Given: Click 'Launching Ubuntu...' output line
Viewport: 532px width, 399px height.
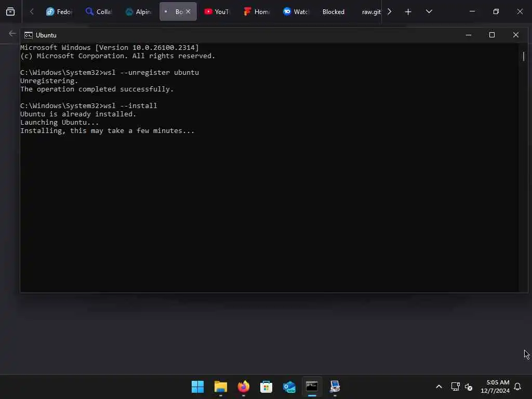Looking at the screenshot, I should (x=60, y=123).
